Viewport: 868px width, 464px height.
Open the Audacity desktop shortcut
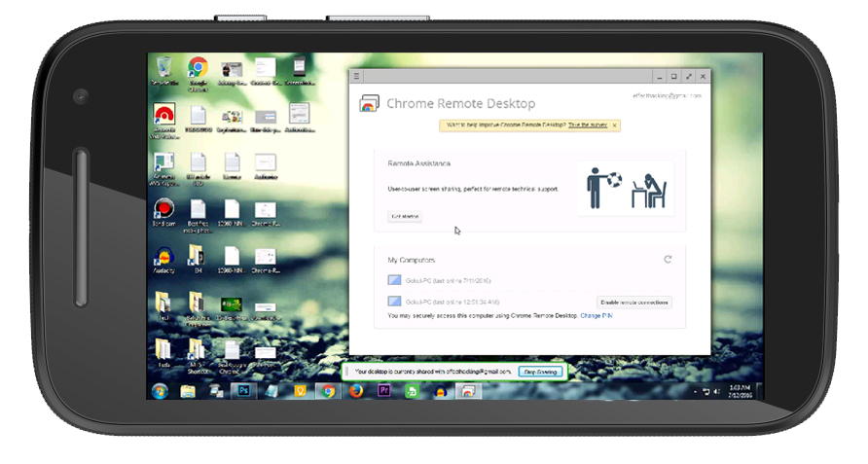point(163,260)
